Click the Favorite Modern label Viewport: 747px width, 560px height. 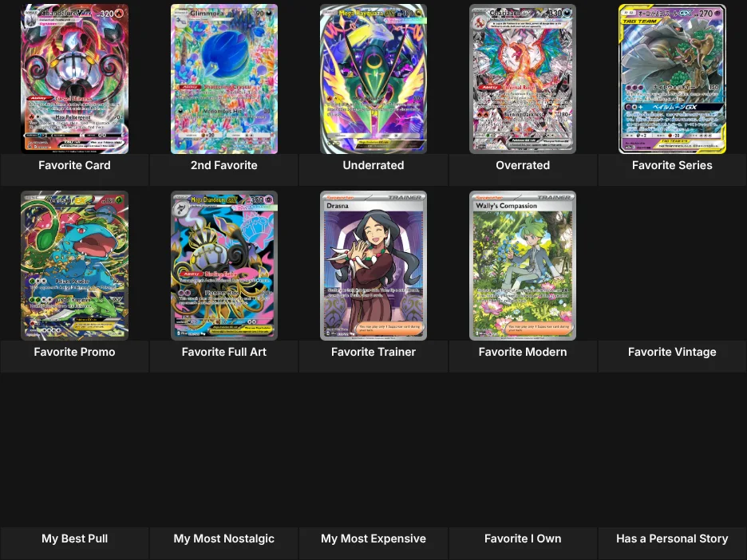tap(523, 352)
